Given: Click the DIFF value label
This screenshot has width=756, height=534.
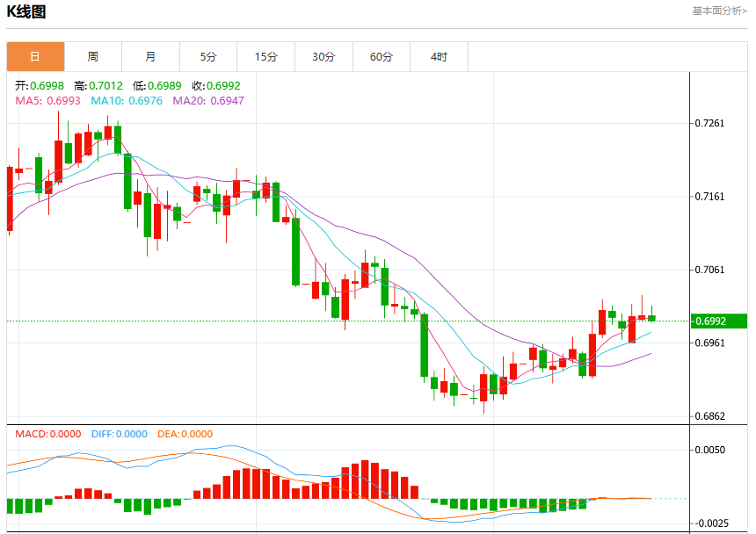Looking at the screenshot, I should coord(119,434).
